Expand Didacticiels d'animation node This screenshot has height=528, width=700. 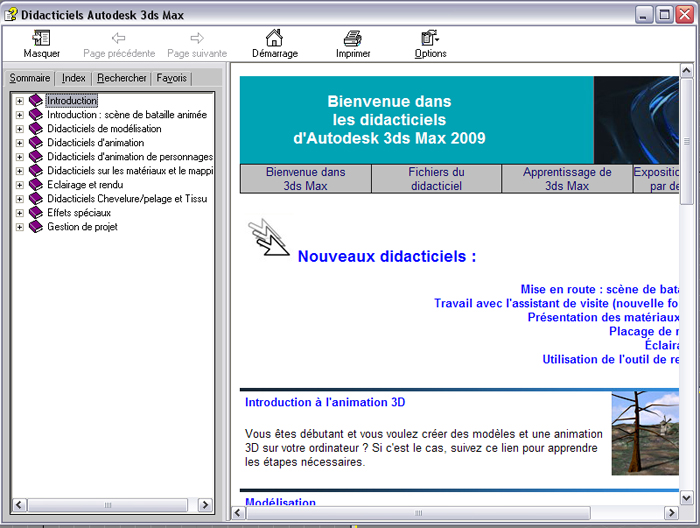click(19, 143)
